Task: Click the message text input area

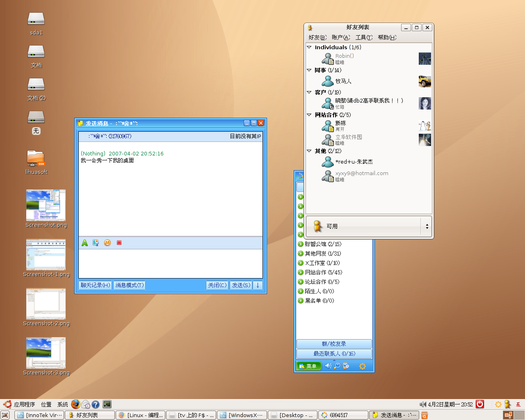Action: pyautogui.click(x=170, y=263)
